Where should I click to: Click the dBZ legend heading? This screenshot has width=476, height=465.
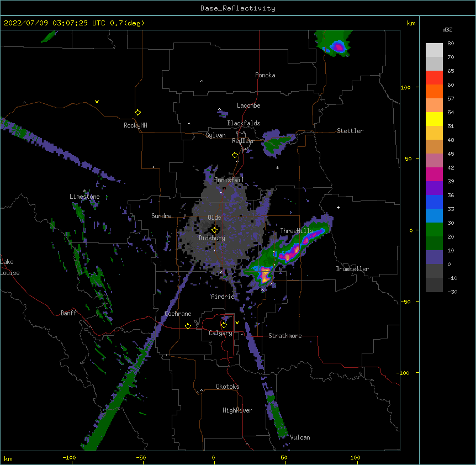[x=447, y=29]
